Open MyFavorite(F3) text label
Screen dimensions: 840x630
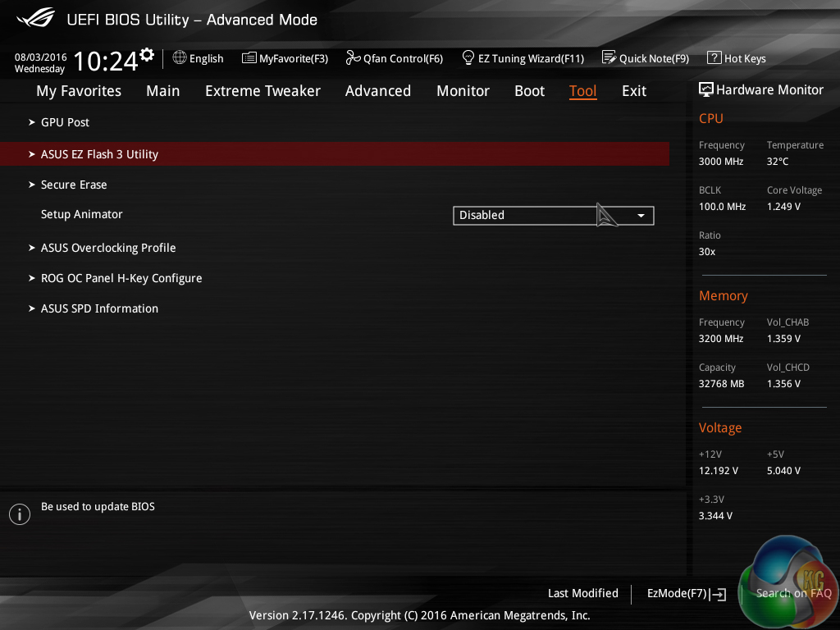pos(294,59)
